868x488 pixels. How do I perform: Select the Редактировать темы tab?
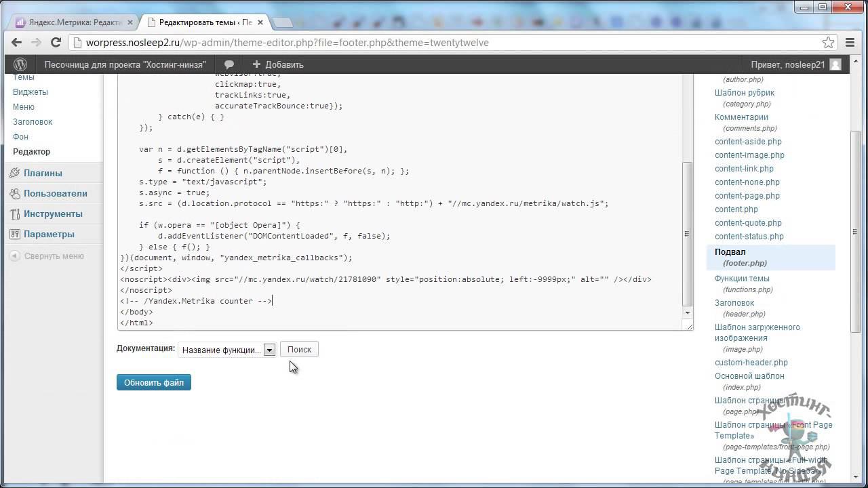(205, 22)
